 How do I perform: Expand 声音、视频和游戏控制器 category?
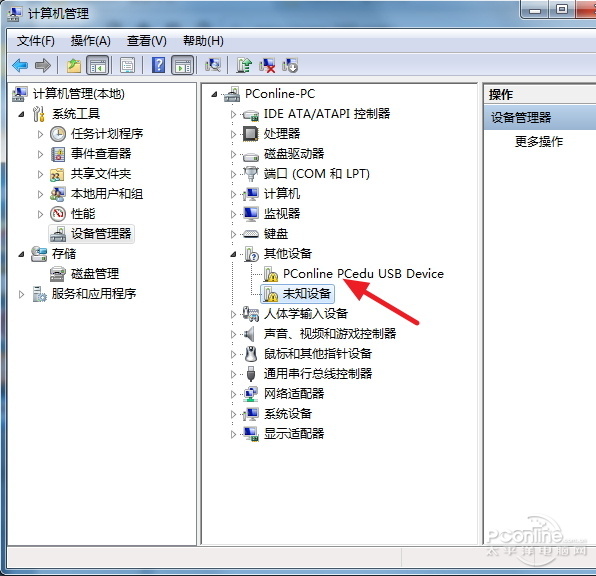click(233, 334)
